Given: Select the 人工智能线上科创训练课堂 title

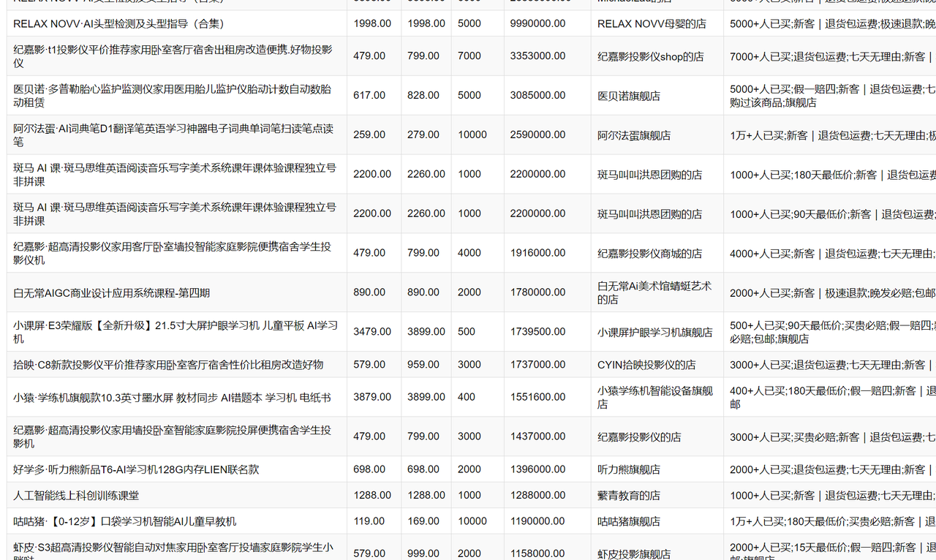Looking at the screenshot, I should (x=76, y=495).
